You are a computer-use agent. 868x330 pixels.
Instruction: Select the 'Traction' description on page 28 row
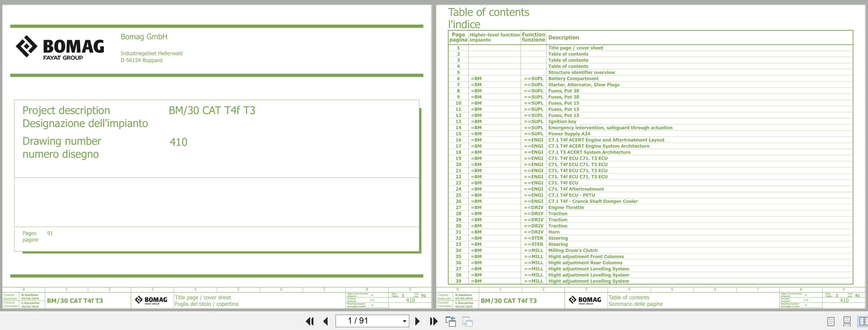(558, 213)
